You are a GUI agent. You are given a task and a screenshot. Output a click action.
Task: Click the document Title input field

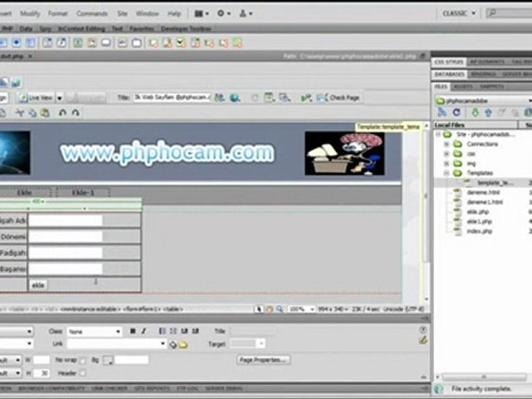point(172,98)
